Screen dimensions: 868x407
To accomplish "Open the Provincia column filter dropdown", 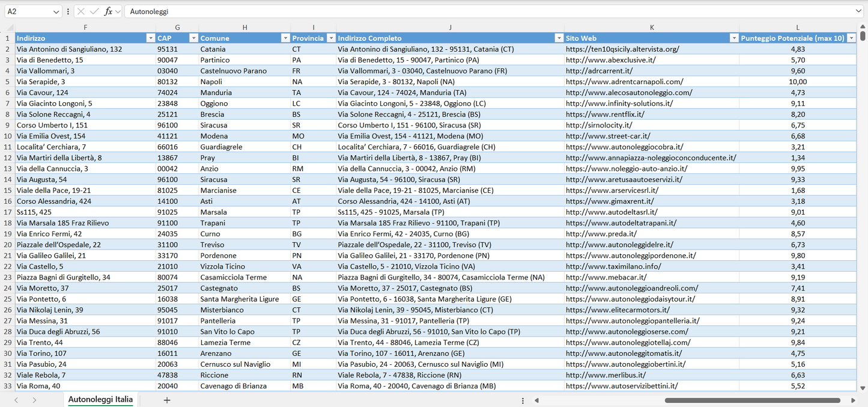I will [x=330, y=38].
